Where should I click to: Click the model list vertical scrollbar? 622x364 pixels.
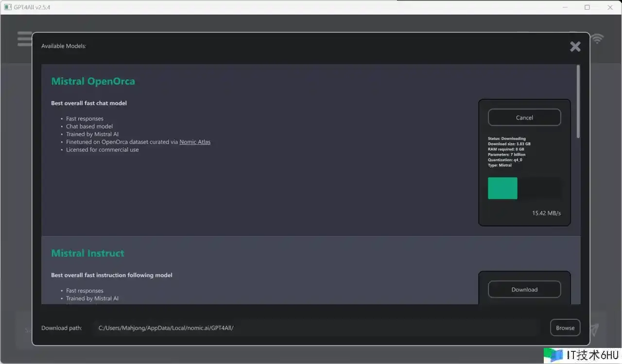pos(578,101)
